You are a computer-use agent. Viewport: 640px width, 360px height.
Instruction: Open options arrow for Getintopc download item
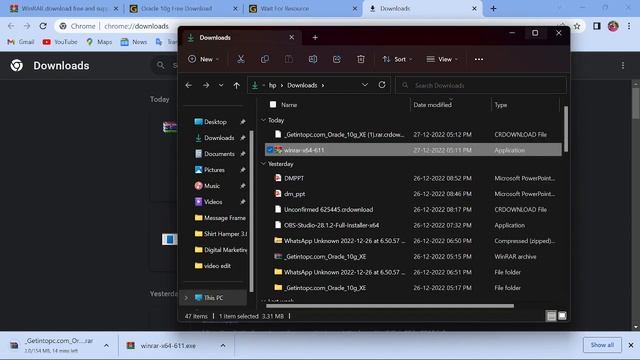click(107, 346)
